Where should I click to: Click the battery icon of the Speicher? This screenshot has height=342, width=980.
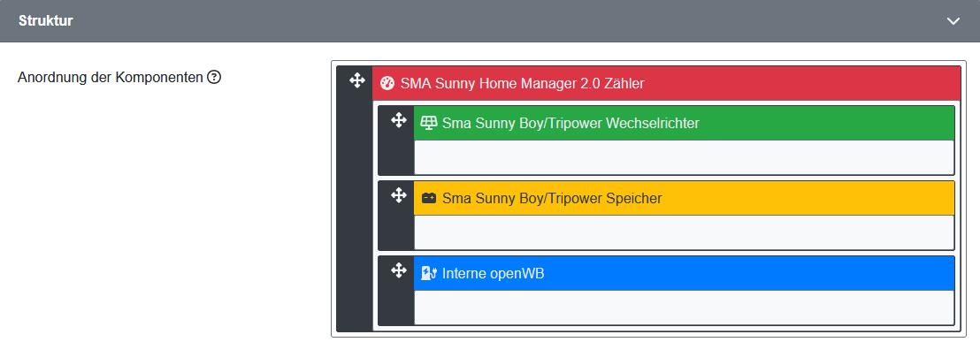[x=429, y=199]
